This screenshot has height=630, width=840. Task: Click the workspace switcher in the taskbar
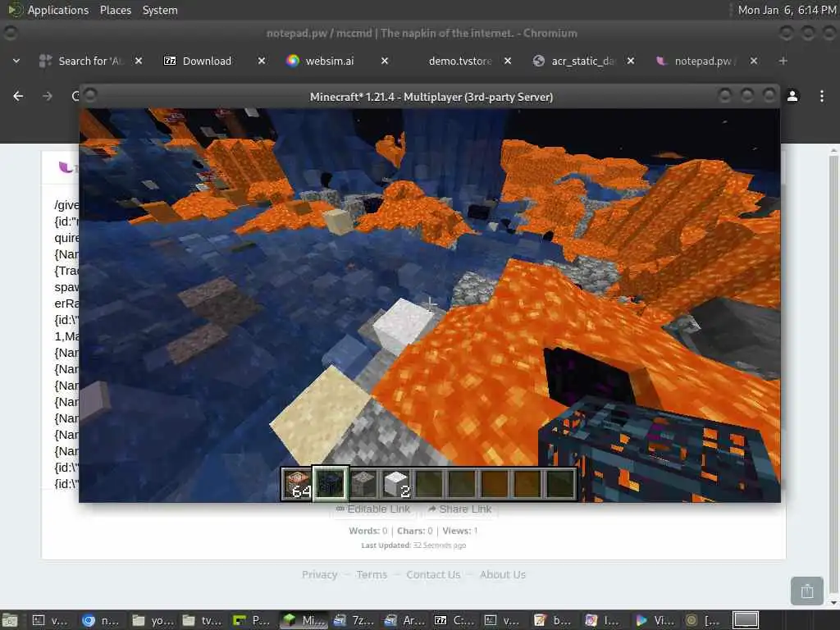(746, 620)
